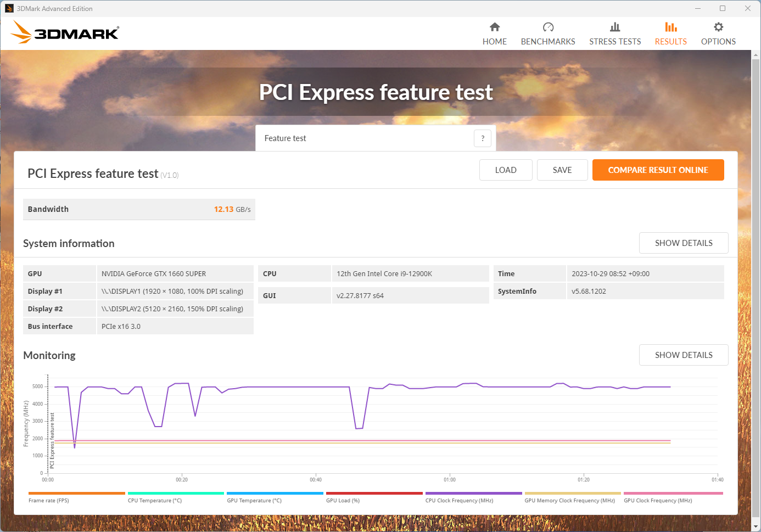Go to HOME label in navigation

coord(495,42)
